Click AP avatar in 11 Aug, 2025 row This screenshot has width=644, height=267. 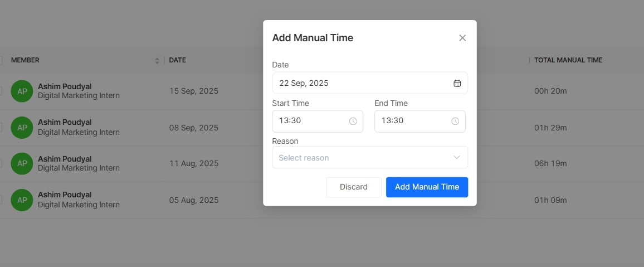coord(22,163)
